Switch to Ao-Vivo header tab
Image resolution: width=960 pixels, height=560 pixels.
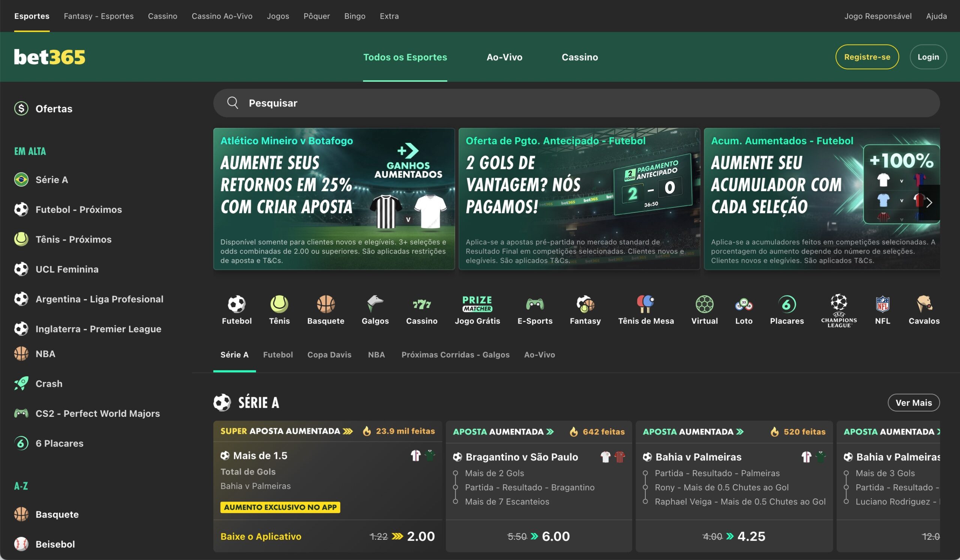pos(504,57)
